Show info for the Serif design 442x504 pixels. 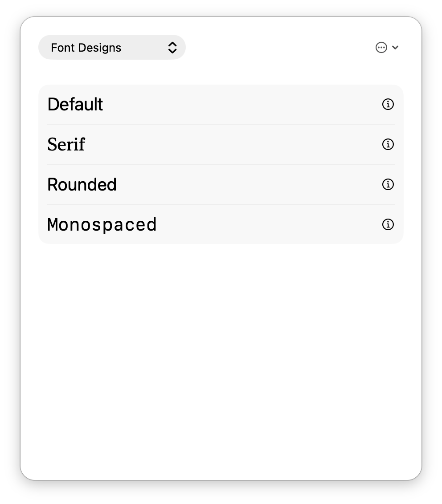tap(388, 144)
